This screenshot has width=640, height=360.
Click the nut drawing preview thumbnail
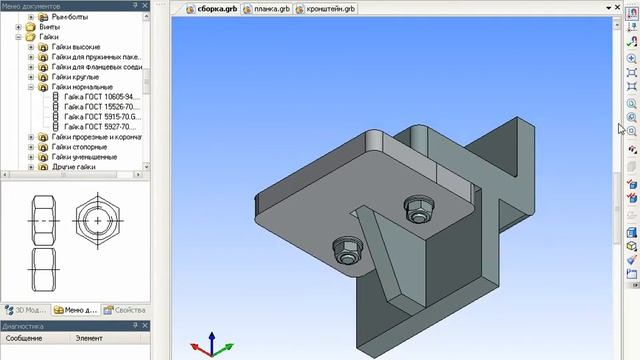click(x=76, y=243)
